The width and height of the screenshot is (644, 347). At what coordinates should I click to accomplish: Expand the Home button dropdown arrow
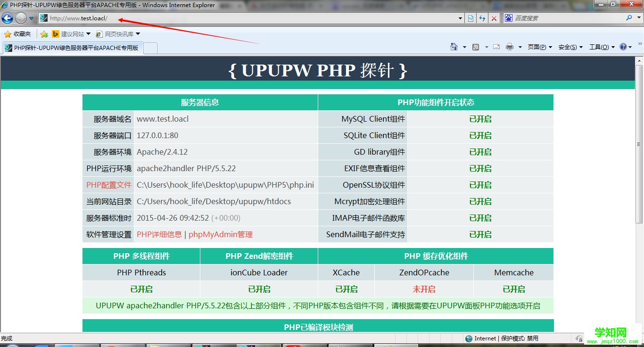(464, 47)
